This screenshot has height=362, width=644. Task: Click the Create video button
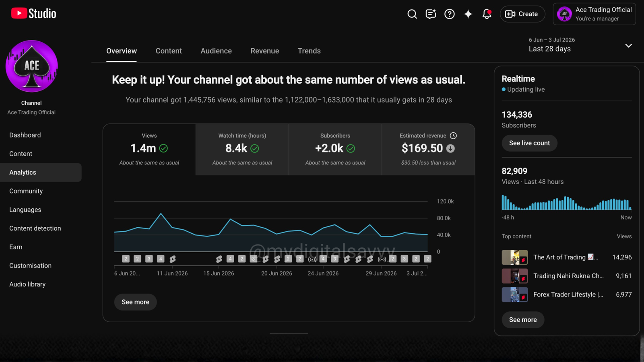[x=522, y=14]
